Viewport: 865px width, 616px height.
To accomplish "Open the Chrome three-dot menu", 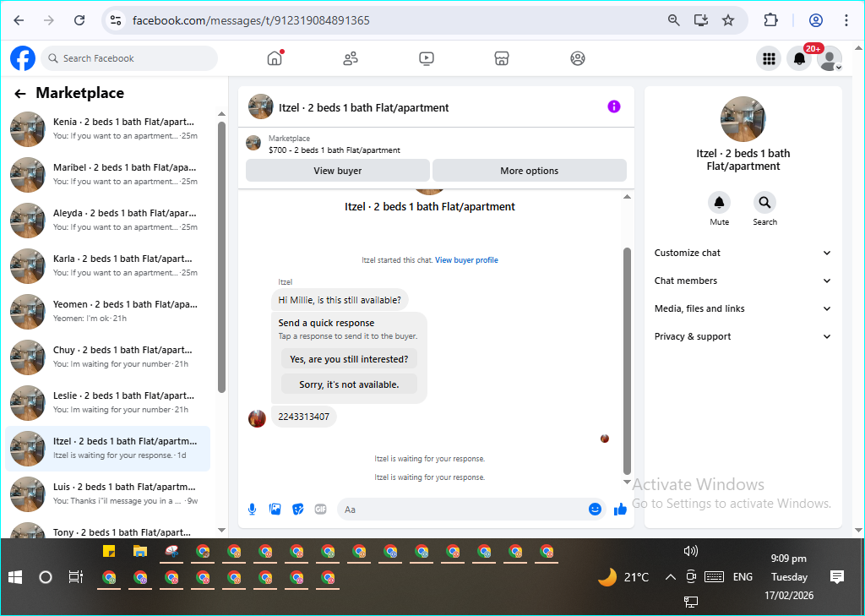I will click(x=846, y=20).
